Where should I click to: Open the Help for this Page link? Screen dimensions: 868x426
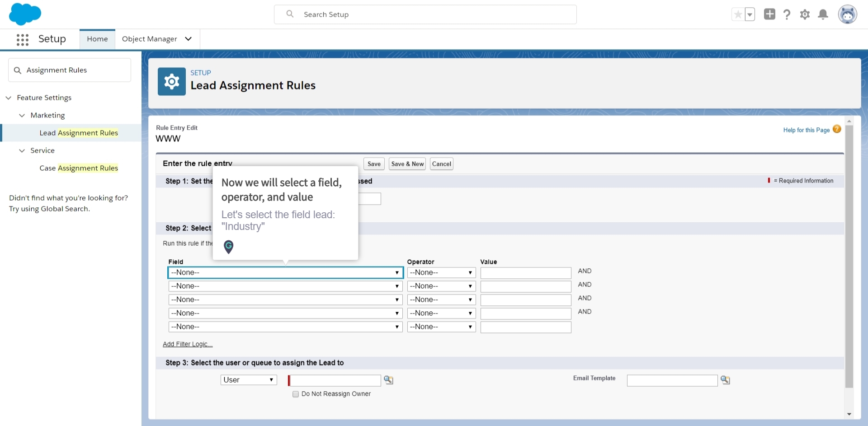pyautogui.click(x=806, y=130)
